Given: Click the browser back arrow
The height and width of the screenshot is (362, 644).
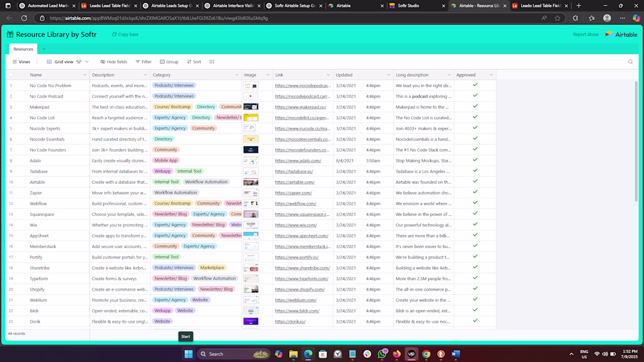Looking at the screenshot, I should click(x=9, y=18).
